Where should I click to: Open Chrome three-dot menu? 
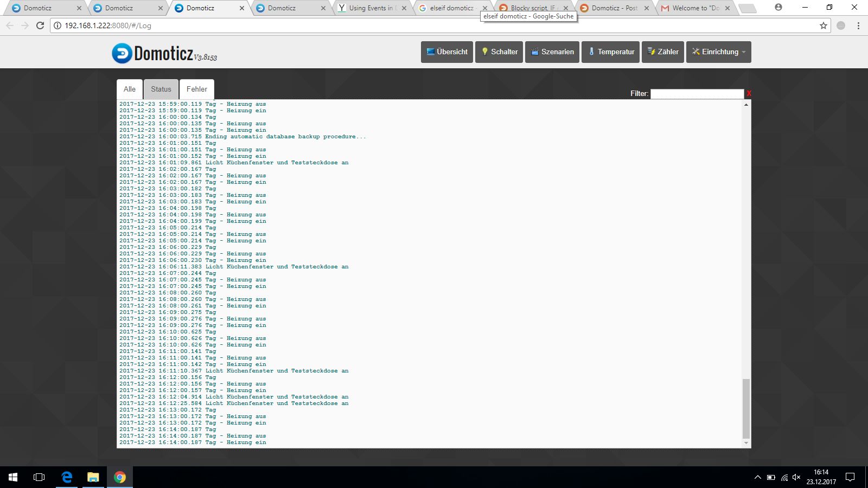[x=858, y=25]
